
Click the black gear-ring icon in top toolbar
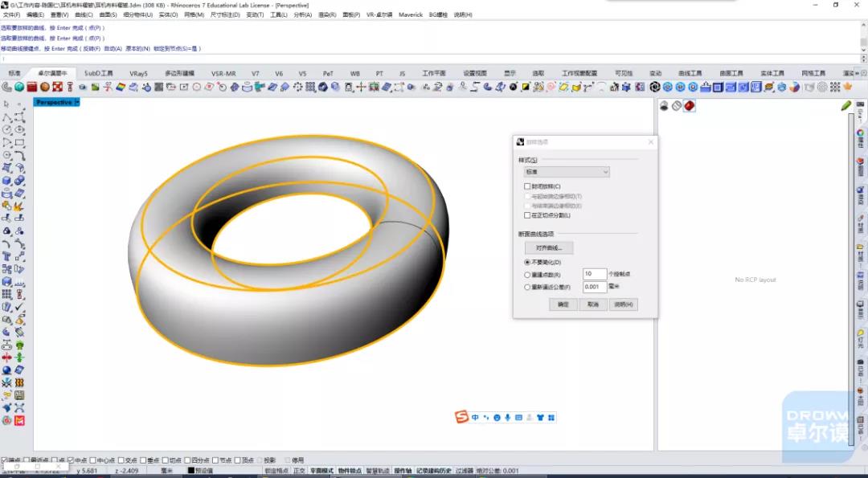click(655, 87)
